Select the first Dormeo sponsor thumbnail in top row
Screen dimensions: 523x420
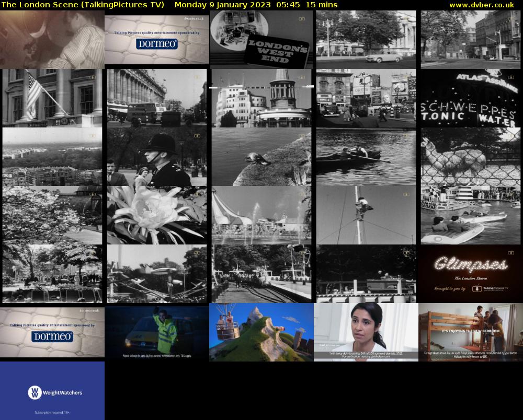(x=157, y=40)
